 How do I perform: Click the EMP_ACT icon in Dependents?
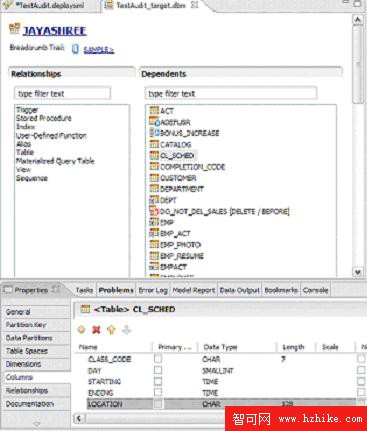pos(154,233)
